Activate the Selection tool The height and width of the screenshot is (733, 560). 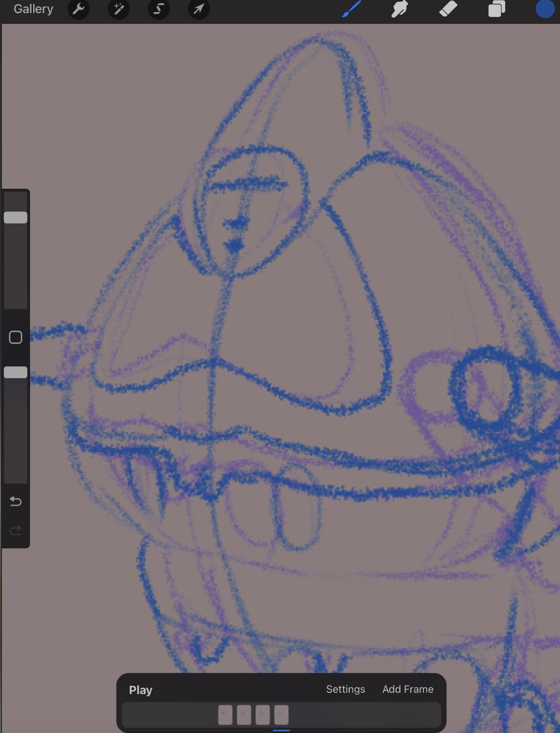click(x=159, y=9)
